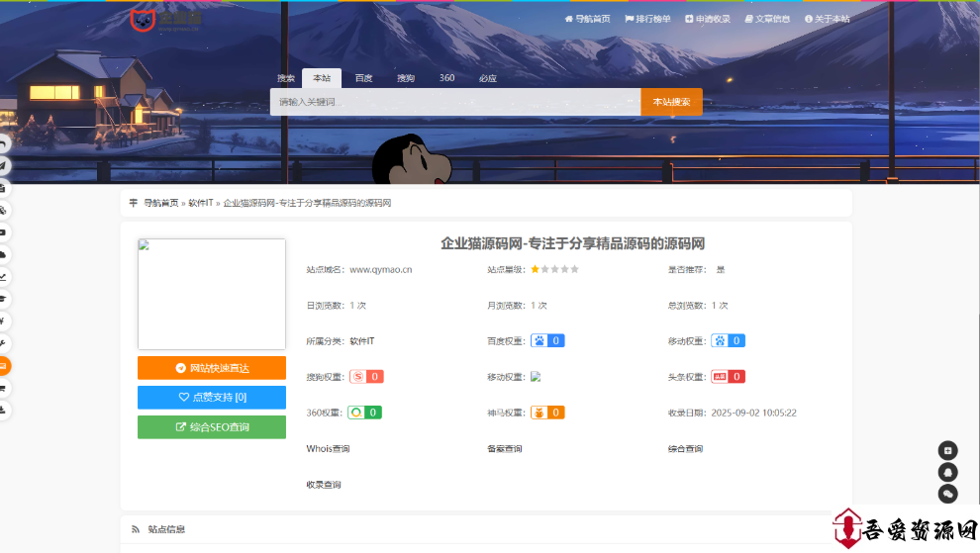Select the 本站 search tab

(x=322, y=78)
